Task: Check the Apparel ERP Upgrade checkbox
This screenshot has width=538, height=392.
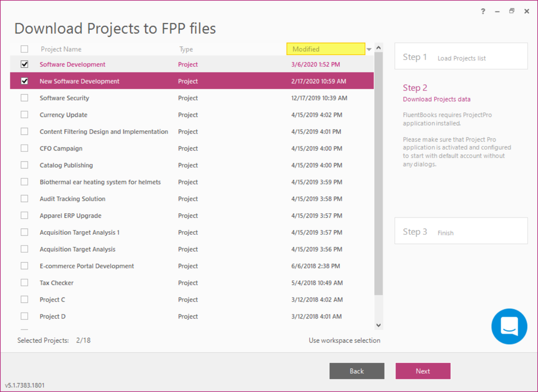Action: click(x=24, y=215)
